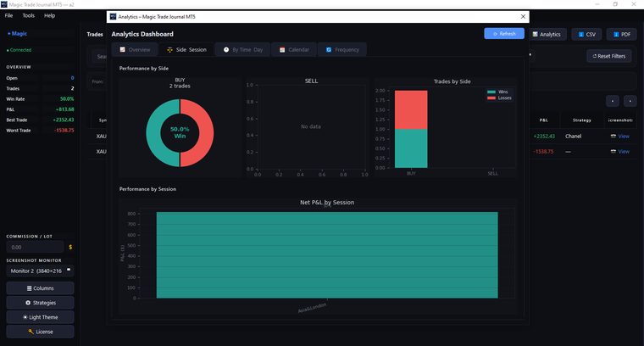Minimize the Magic Trade Journal window

(597, 4)
